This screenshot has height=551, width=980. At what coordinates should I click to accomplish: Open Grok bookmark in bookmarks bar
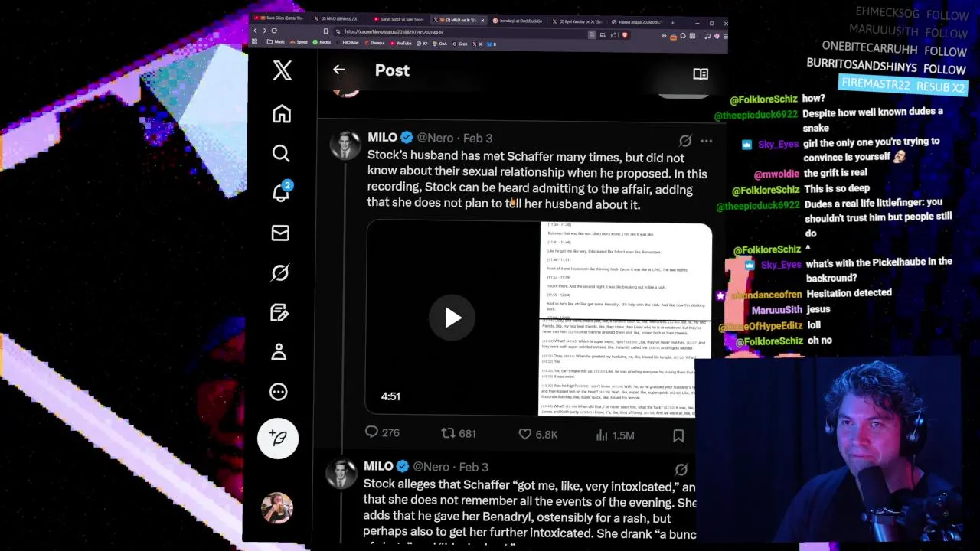point(459,44)
